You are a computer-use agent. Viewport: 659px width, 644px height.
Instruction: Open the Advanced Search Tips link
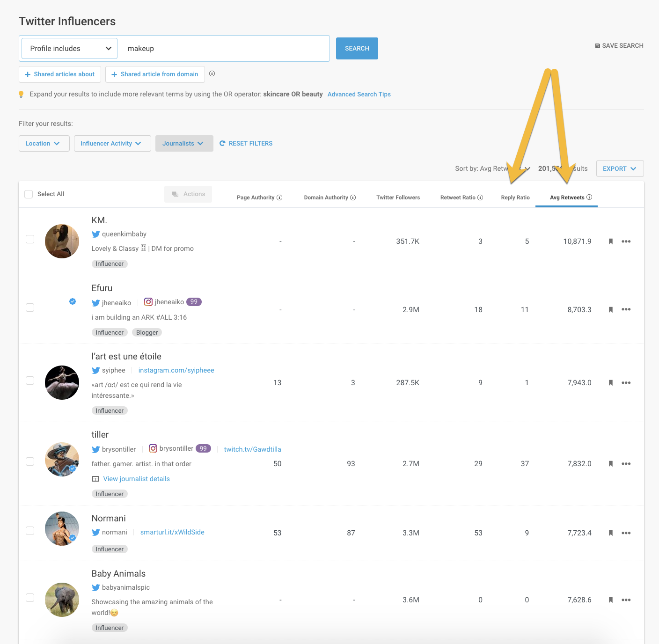[359, 95]
